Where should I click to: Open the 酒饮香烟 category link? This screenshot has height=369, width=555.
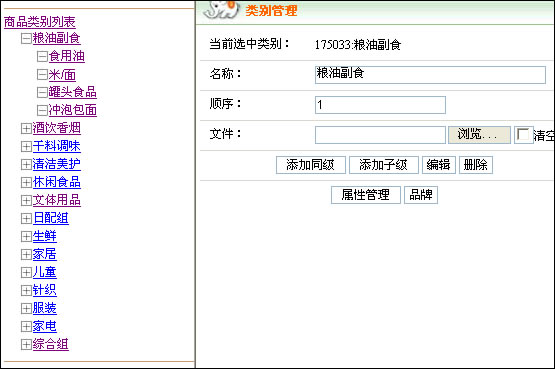pyautogui.click(x=57, y=128)
